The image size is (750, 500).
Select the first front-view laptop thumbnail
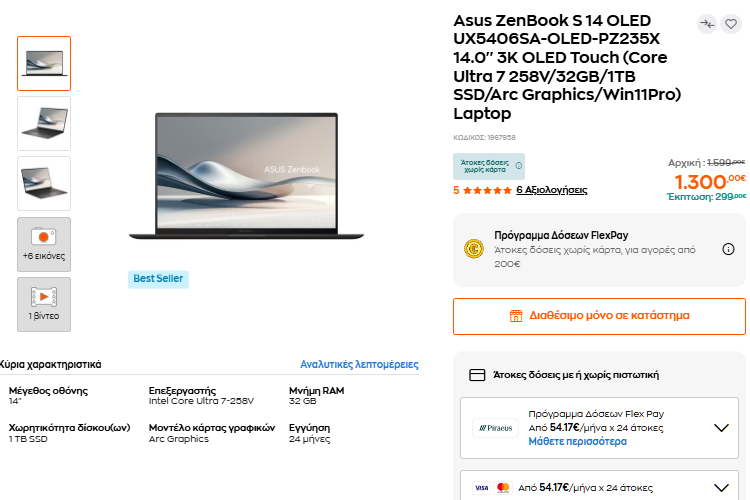[44, 63]
